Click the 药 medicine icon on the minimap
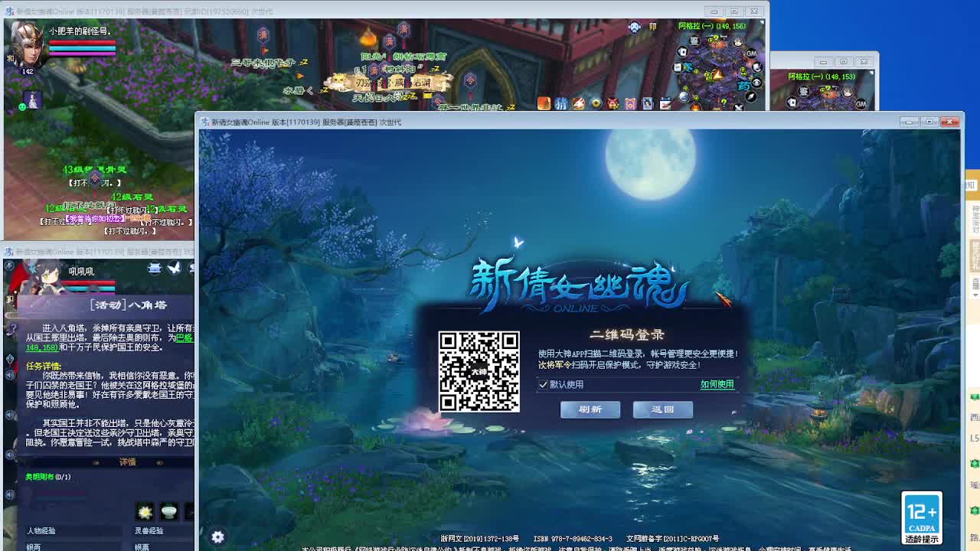This screenshot has height=551, width=980. pos(743,86)
